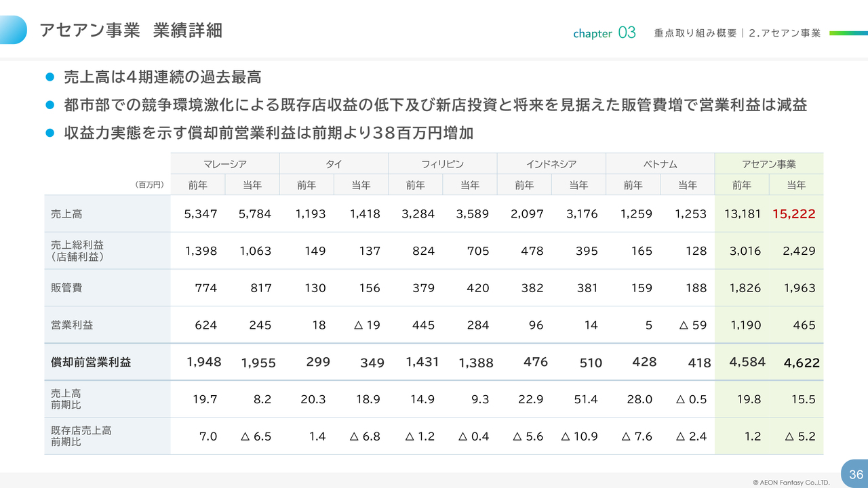Click the blue rounded shape beside the slide title
Screen dimensions: 868x488
pos(14,30)
